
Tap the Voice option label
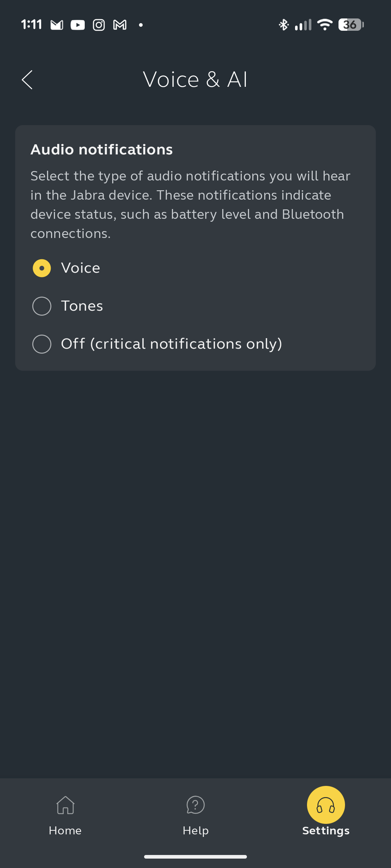80,268
